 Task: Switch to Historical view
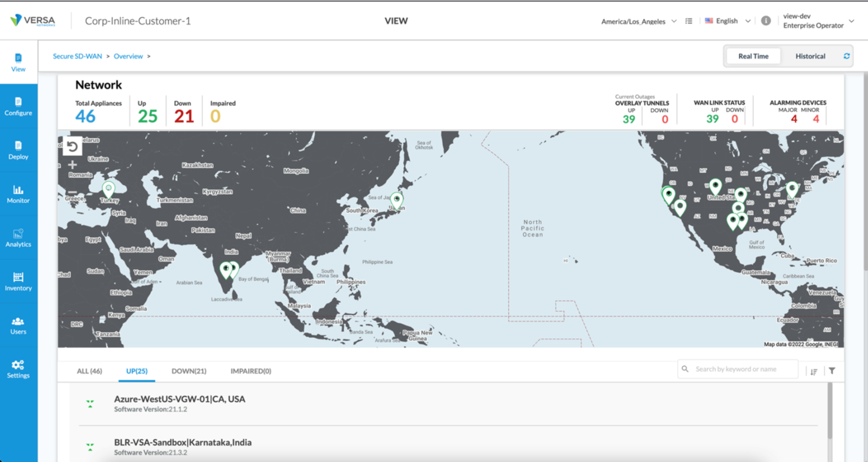[x=810, y=56]
